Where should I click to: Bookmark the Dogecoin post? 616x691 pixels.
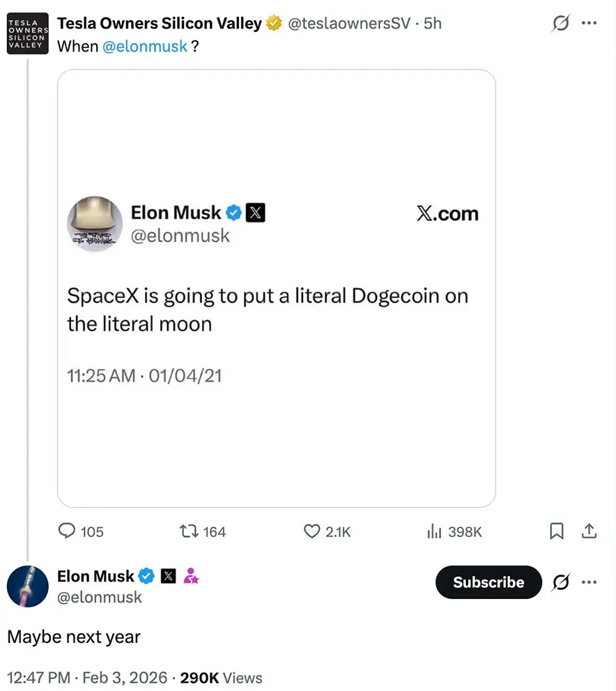pos(556,531)
